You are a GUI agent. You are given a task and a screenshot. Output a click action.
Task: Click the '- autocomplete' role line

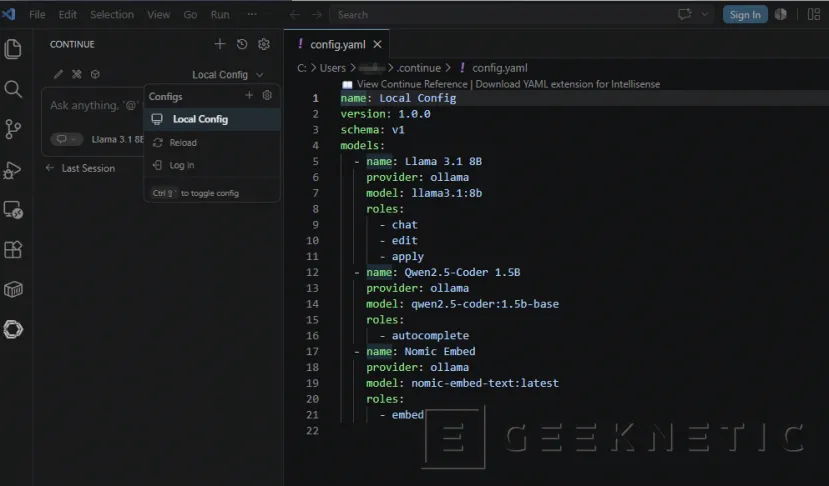[x=424, y=335]
